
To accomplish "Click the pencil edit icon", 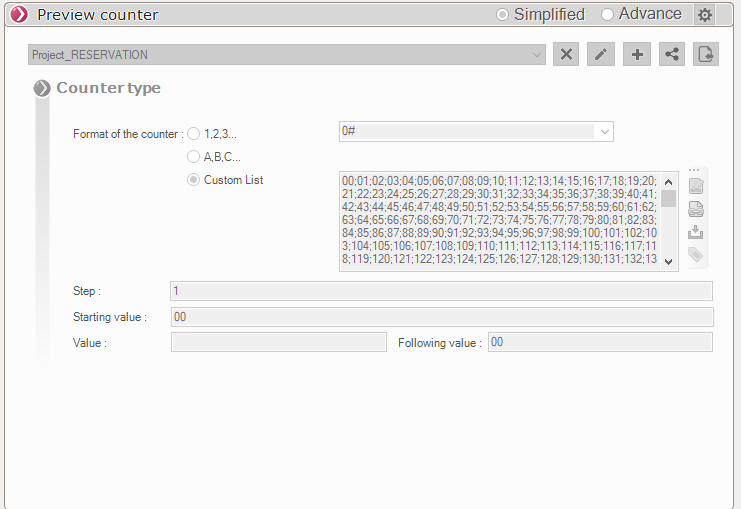I will (x=601, y=54).
